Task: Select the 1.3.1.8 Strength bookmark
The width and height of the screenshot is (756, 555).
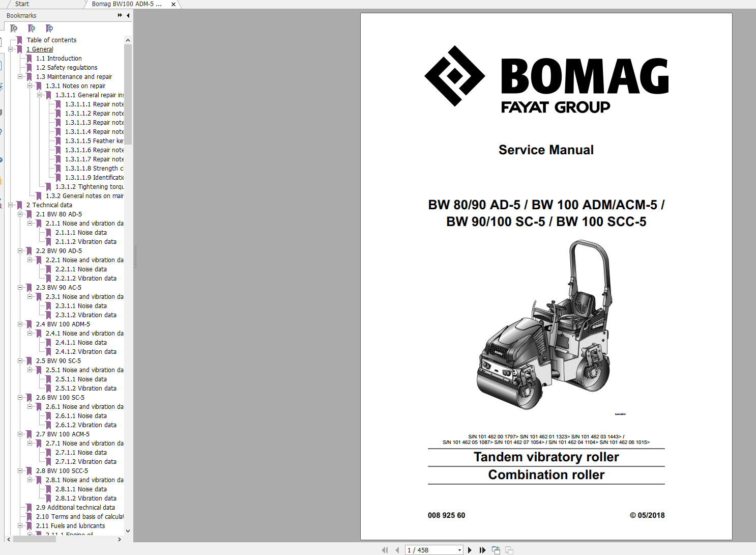Action: [94, 169]
